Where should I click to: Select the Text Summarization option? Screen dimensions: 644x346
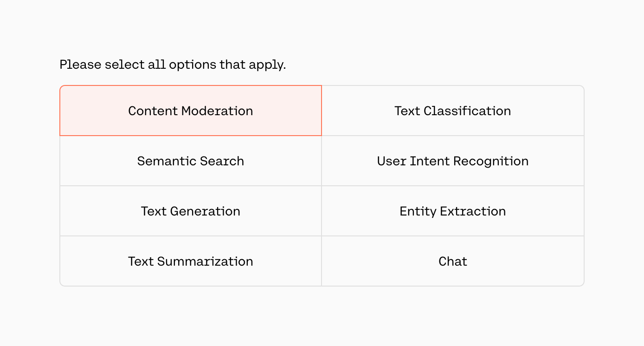click(191, 261)
